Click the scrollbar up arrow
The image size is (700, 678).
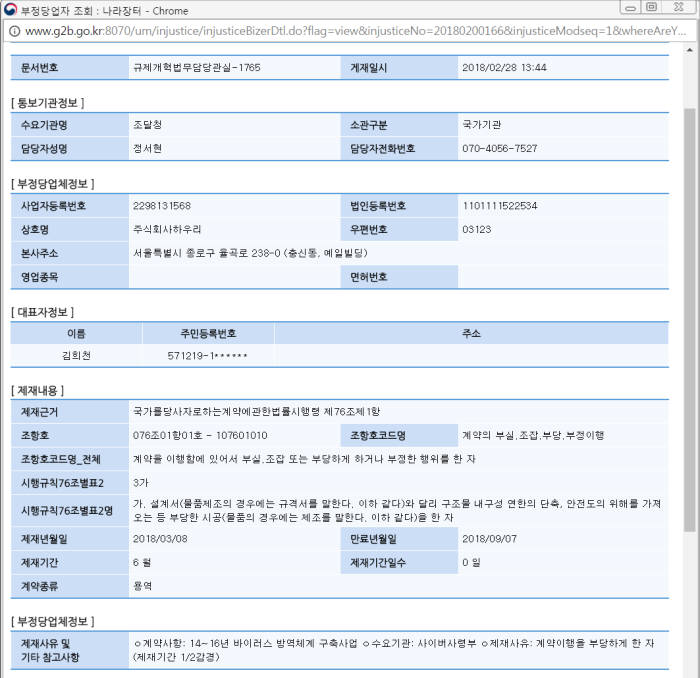(x=690, y=50)
